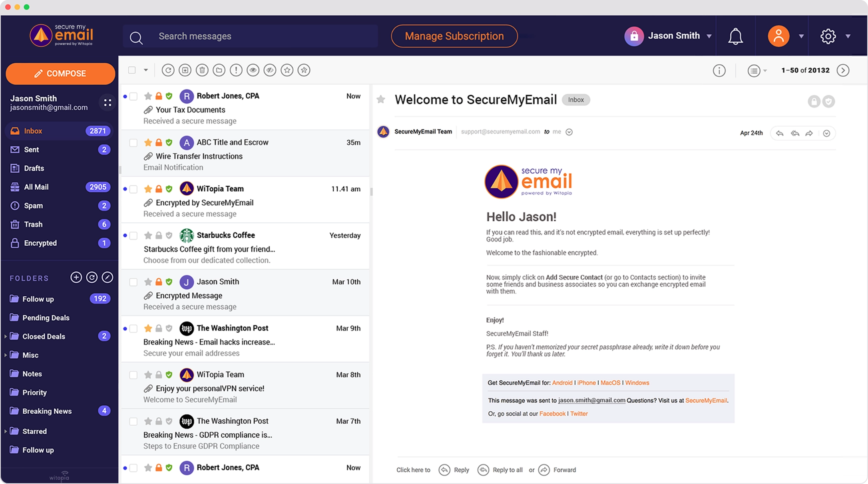Viewport: 868px width, 484px height.
Task: Move messages to a folder via folder icon
Action: (219, 70)
